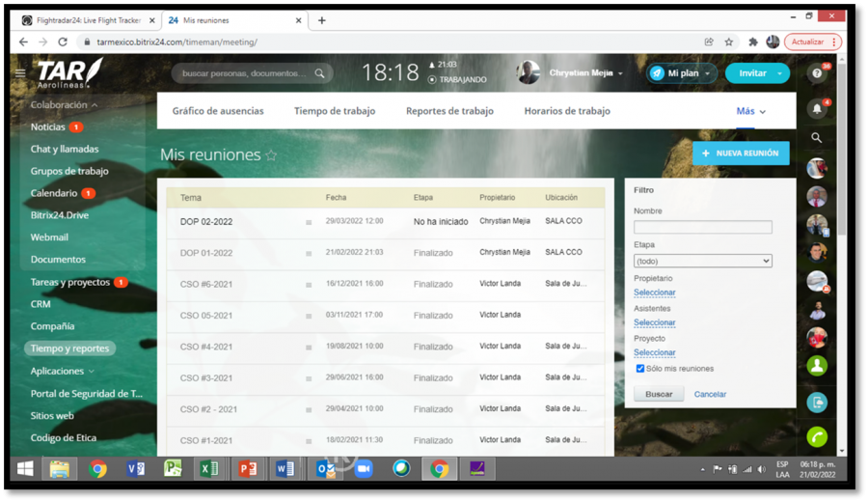Open Excel from the Windows taskbar
This screenshot has height=502, width=868.
click(209, 469)
